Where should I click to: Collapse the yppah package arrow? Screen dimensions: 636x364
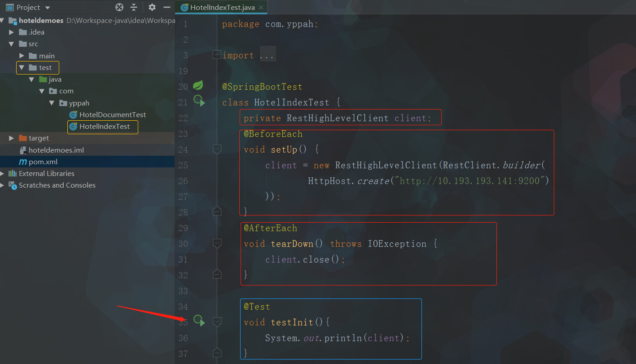click(52, 103)
